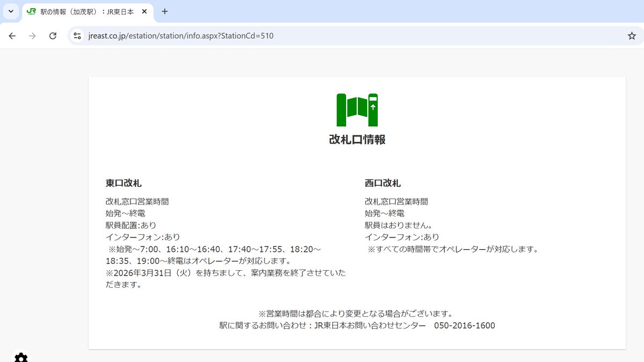Click the JR East favicon on the browser tab

coord(31,11)
